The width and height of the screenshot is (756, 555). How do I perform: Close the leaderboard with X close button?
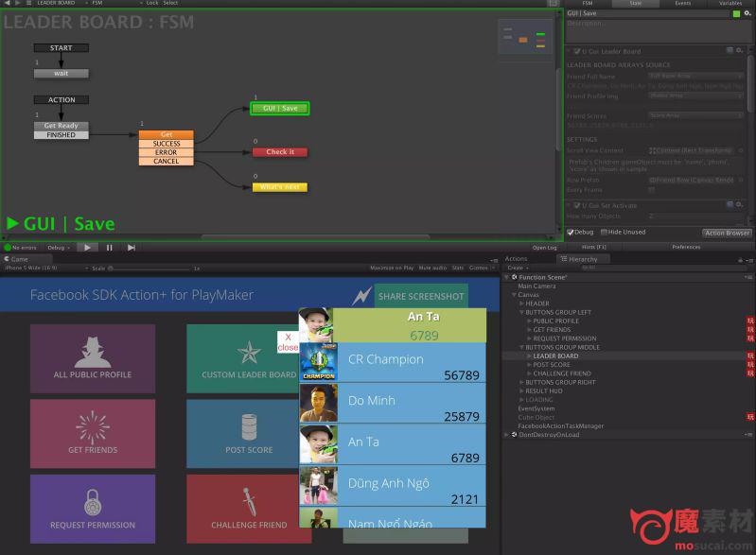pos(288,342)
